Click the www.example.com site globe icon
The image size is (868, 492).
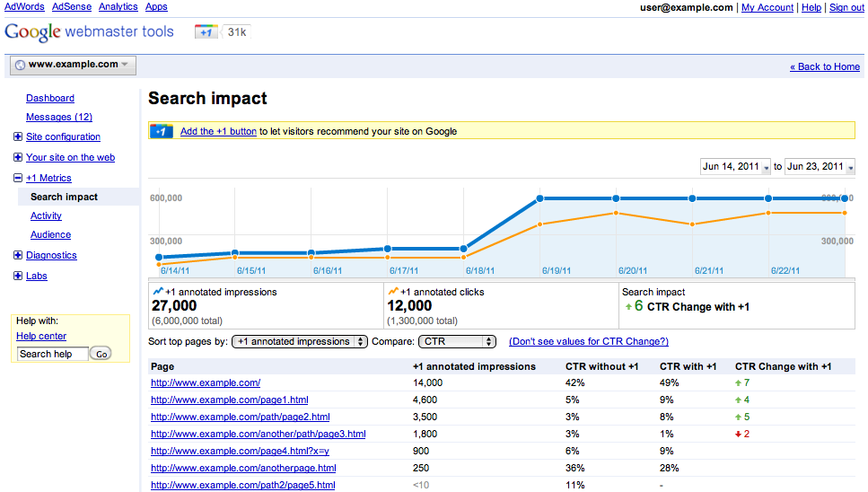[x=21, y=65]
